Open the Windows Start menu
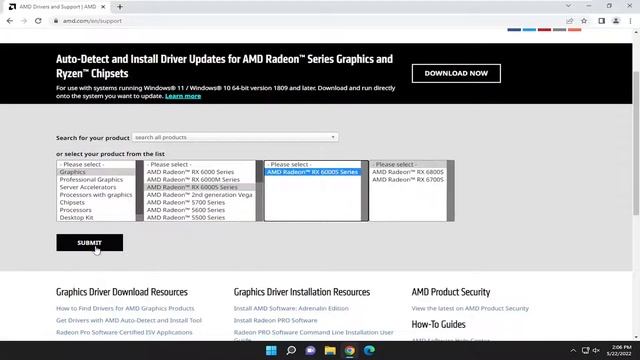The height and width of the screenshot is (360, 640). point(271,351)
